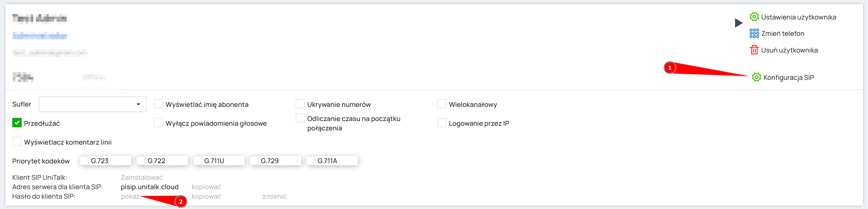Screen dimensions: 868x209
Task: Click zmienić to change SIP password
Action: pos(274,196)
